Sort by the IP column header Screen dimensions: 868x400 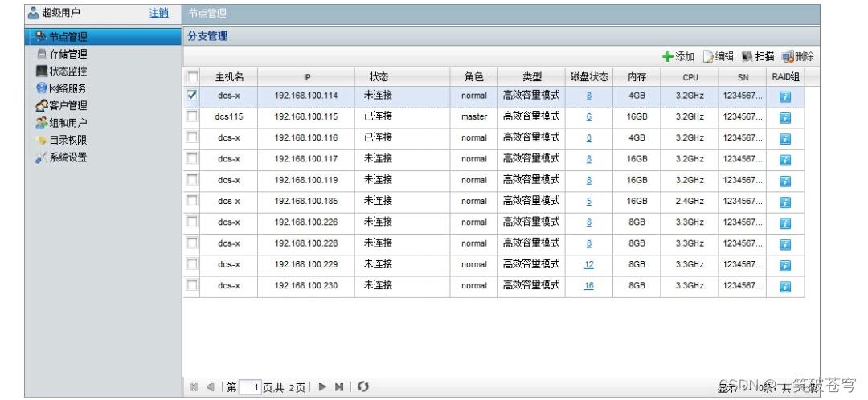click(x=306, y=77)
